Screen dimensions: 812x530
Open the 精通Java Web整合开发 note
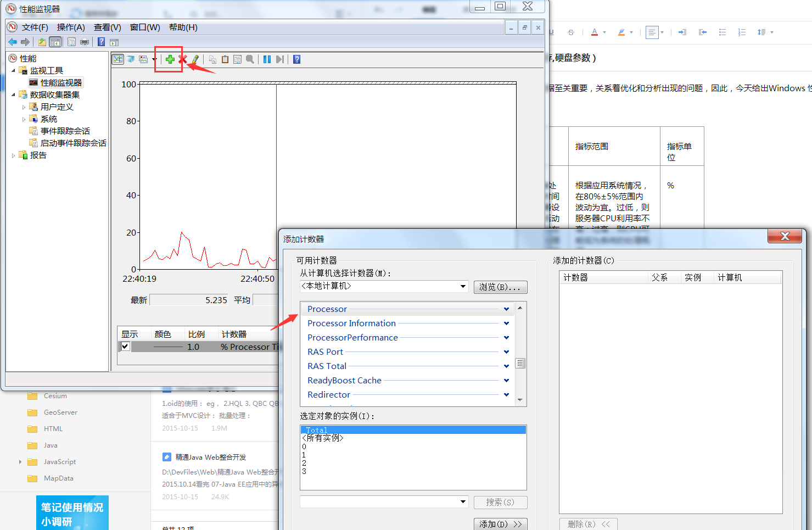(211, 457)
